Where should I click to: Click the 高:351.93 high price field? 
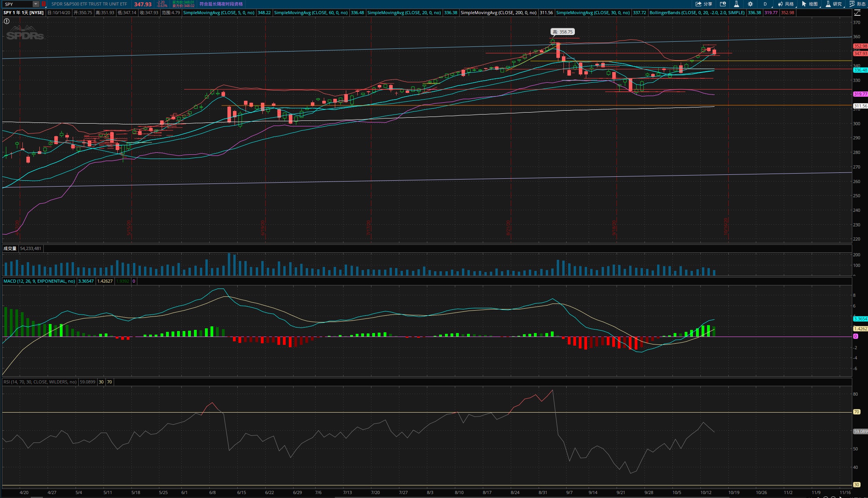click(105, 13)
